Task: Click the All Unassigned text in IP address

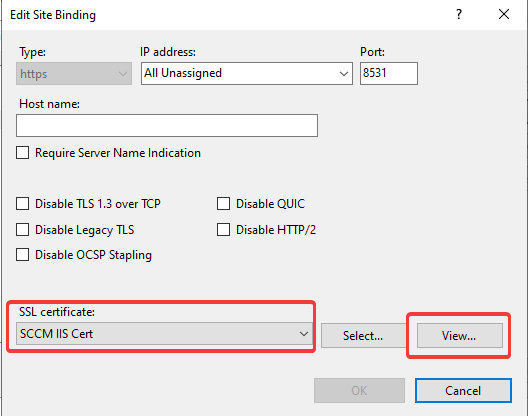Action: 183,73
